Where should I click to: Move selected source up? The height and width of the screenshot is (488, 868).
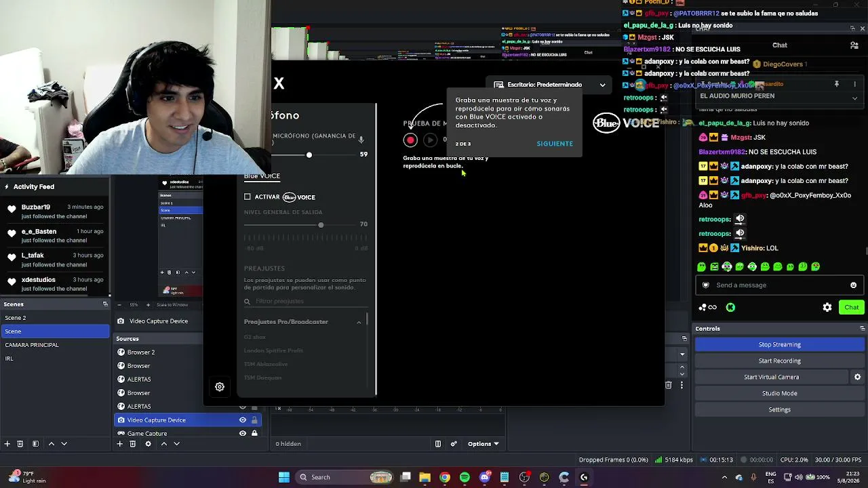163,444
